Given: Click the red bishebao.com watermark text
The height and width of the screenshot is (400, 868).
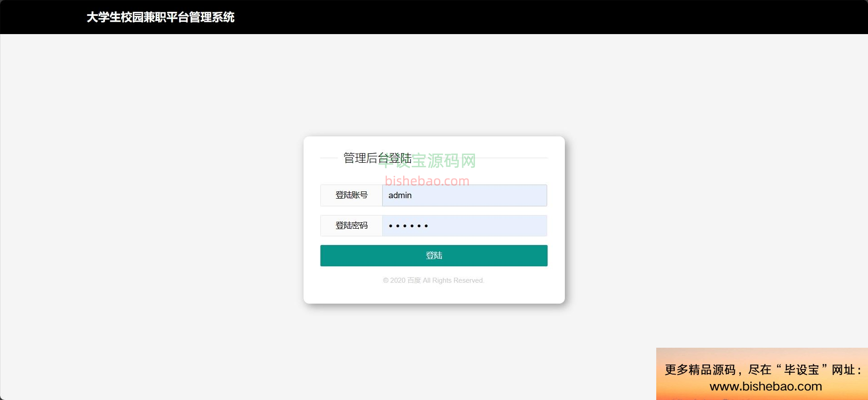Looking at the screenshot, I should click(x=427, y=181).
